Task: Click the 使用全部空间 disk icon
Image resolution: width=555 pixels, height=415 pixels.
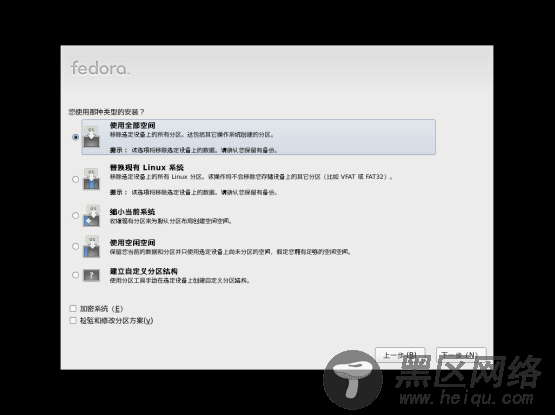Action: click(91, 136)
